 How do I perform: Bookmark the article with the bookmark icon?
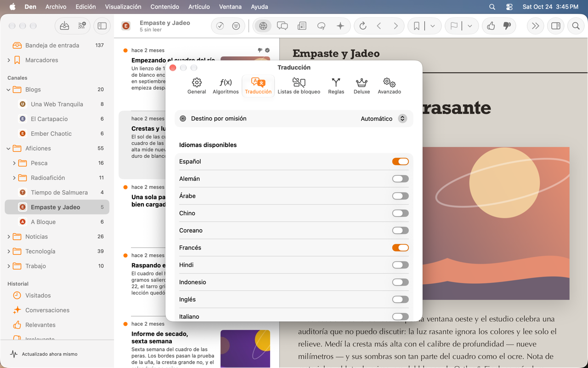click(x=417, y=26)
